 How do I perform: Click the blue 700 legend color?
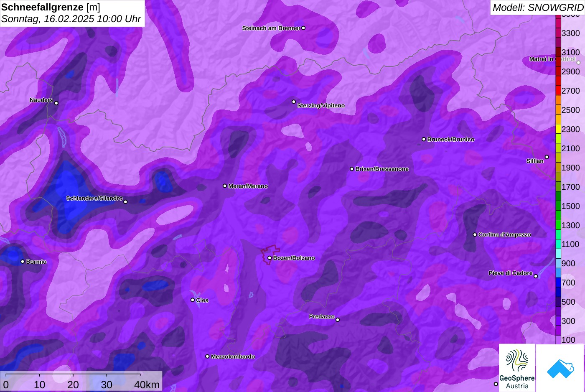(x=558, y=283)
